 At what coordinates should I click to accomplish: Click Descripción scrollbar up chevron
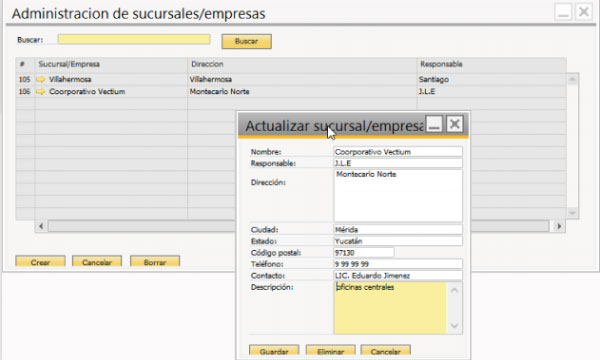(455, 290)
